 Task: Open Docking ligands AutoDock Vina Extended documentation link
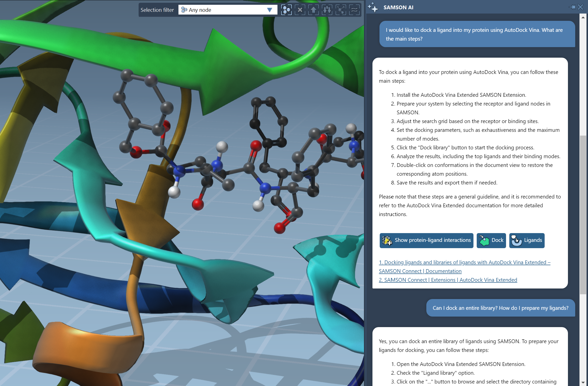pyautogui.click(x=464, y=267)
